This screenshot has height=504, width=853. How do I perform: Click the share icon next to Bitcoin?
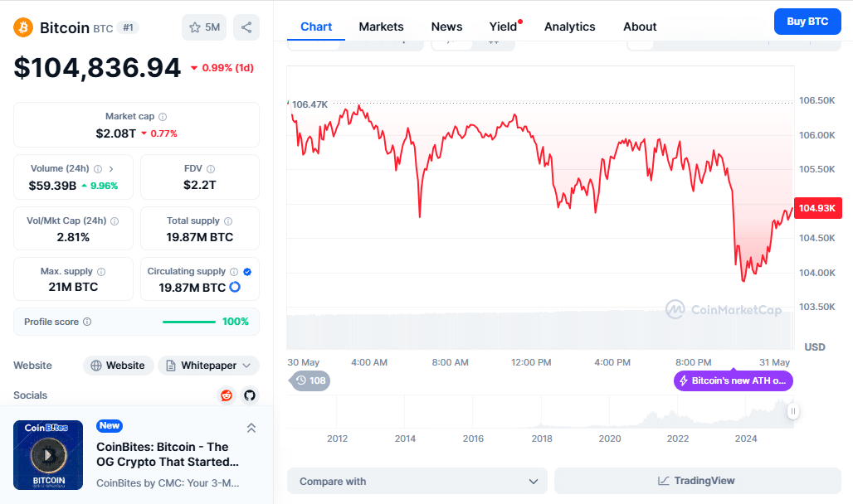point(246,27)
